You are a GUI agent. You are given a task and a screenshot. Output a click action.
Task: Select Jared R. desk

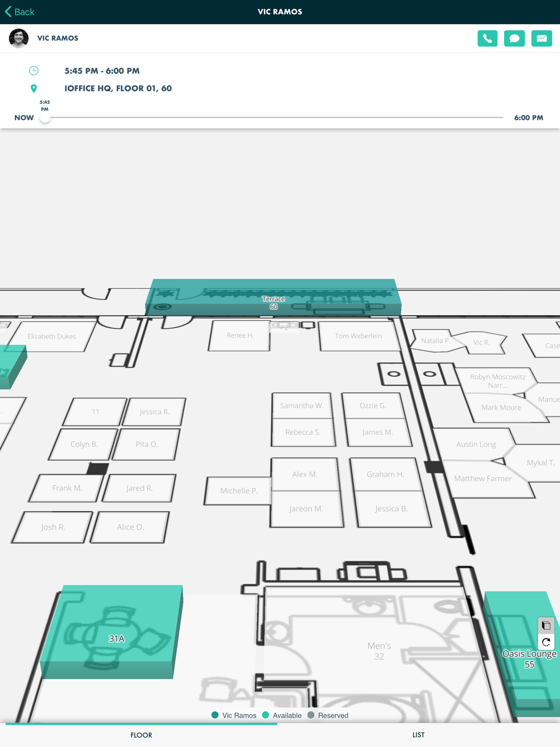(x=139, y=488)
